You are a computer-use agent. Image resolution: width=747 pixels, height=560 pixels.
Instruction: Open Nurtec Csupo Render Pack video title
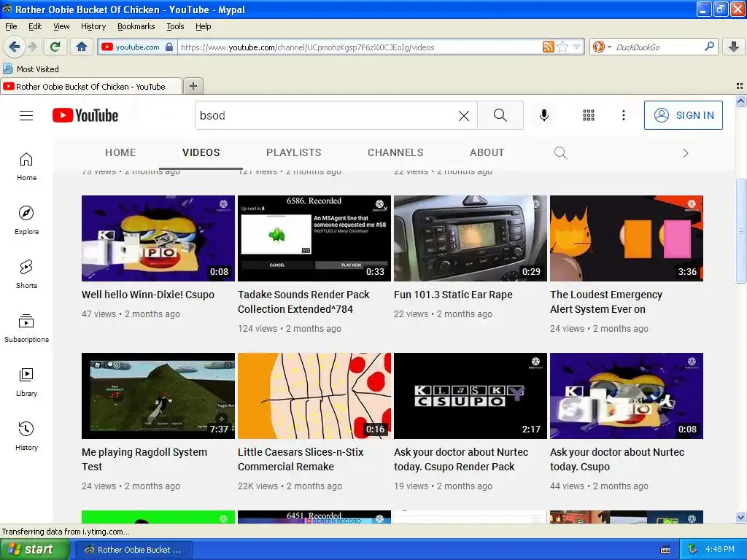461,459
